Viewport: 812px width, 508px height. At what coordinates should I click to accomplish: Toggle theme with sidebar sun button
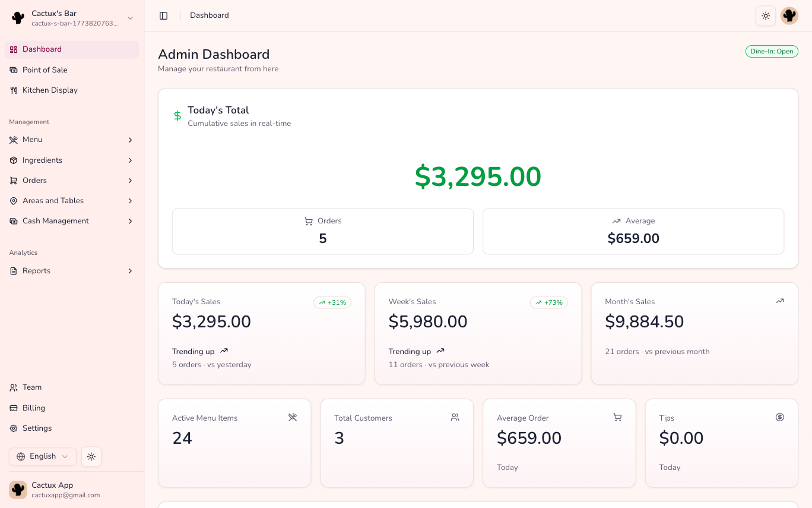tap(91, 456)
